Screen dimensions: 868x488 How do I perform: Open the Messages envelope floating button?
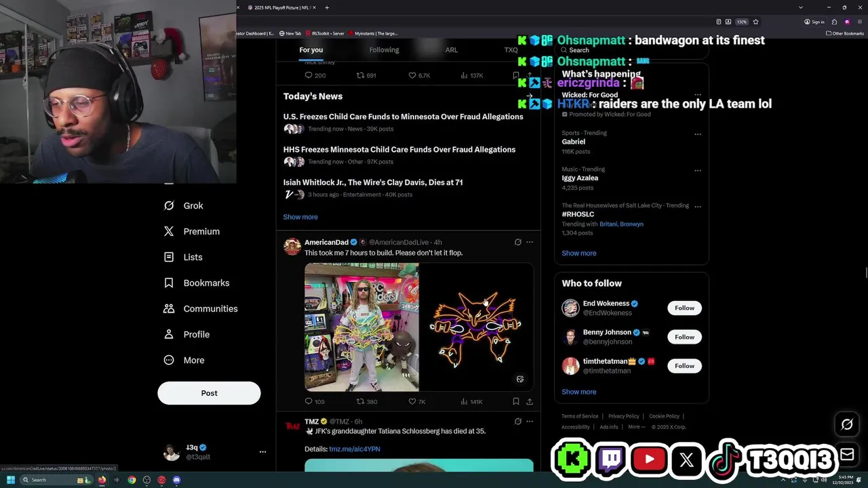847,454
